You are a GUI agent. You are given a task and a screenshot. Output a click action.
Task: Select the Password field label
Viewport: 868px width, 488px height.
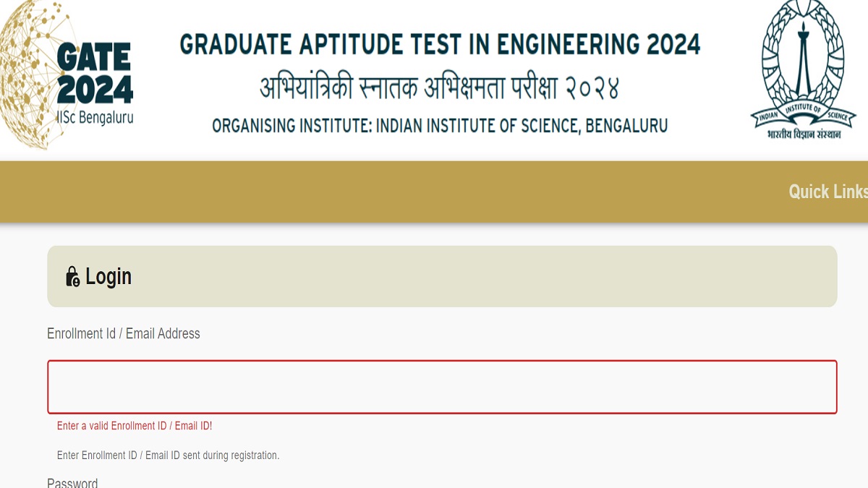[72, 481]
